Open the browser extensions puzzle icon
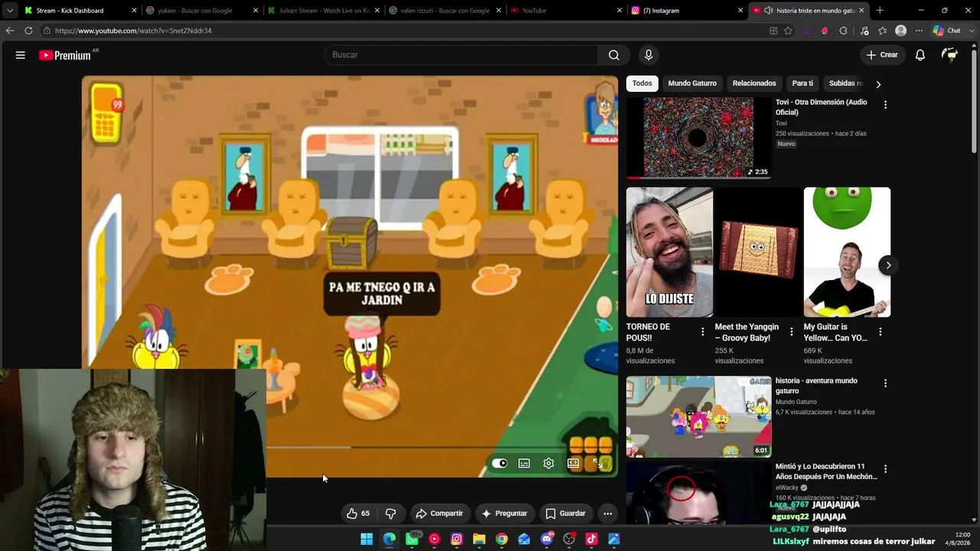 click(x=843, y=31)
